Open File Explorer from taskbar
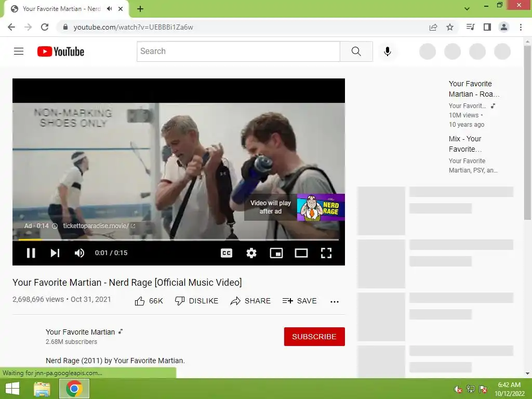532x399 pixels. [42, 389]
